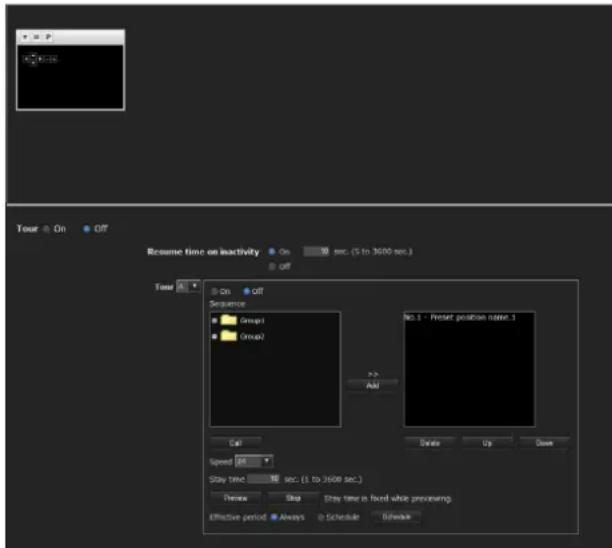Select Group2 in the sequence tree

pyautogui.click(x=252, y=336)
